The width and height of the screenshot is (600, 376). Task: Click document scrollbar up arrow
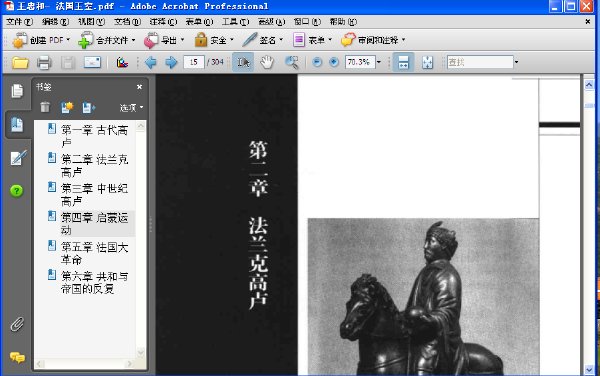pos(589,85)
